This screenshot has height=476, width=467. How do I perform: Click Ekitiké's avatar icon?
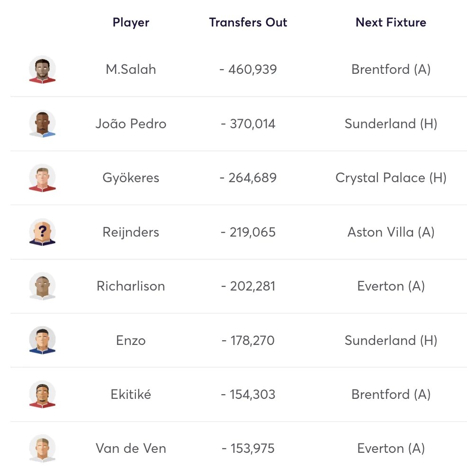pyautogui.click(x=42, y=395)
